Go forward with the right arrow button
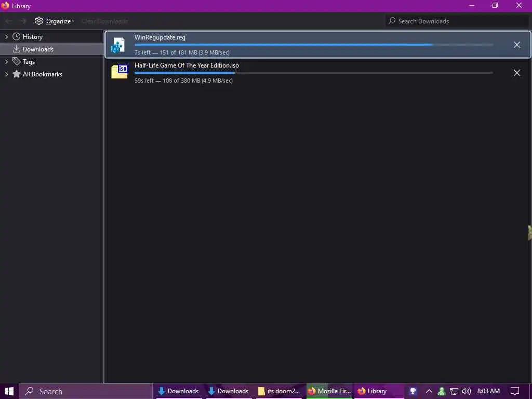 coord(23,21)
